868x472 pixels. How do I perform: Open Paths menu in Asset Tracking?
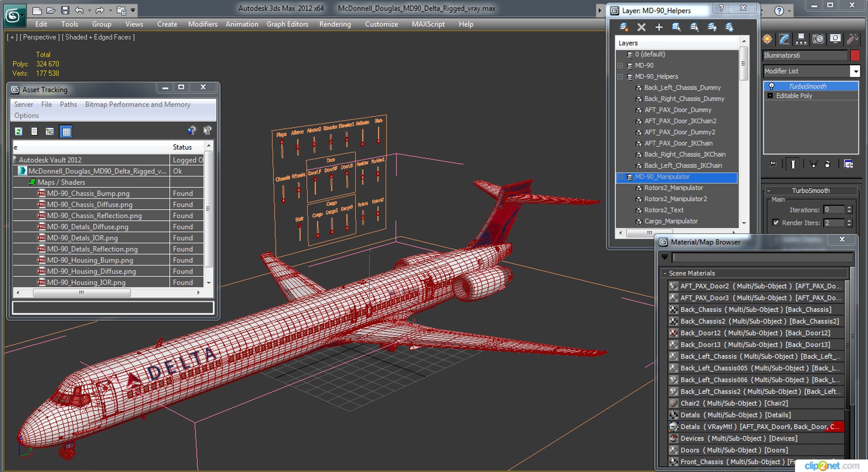[68, 104]
